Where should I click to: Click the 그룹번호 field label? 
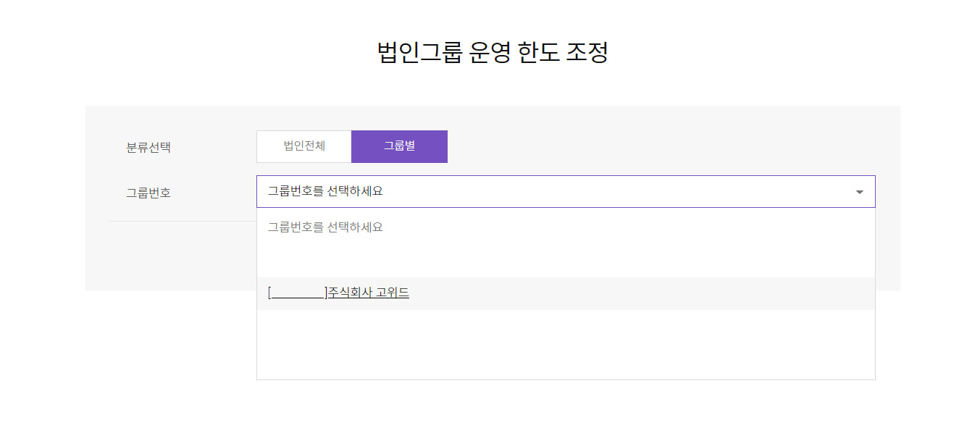point(148,193)
